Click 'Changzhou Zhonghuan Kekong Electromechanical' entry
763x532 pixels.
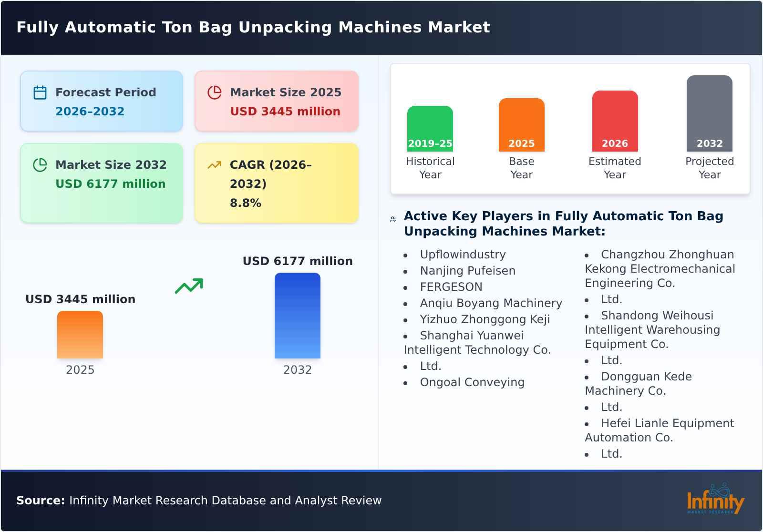coord(660,269)
